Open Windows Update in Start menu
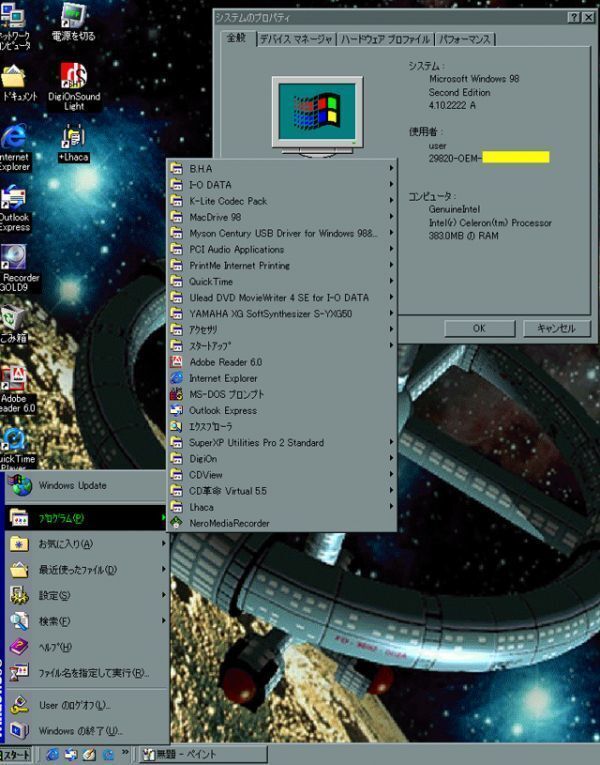600x765 pixels. 86,485
